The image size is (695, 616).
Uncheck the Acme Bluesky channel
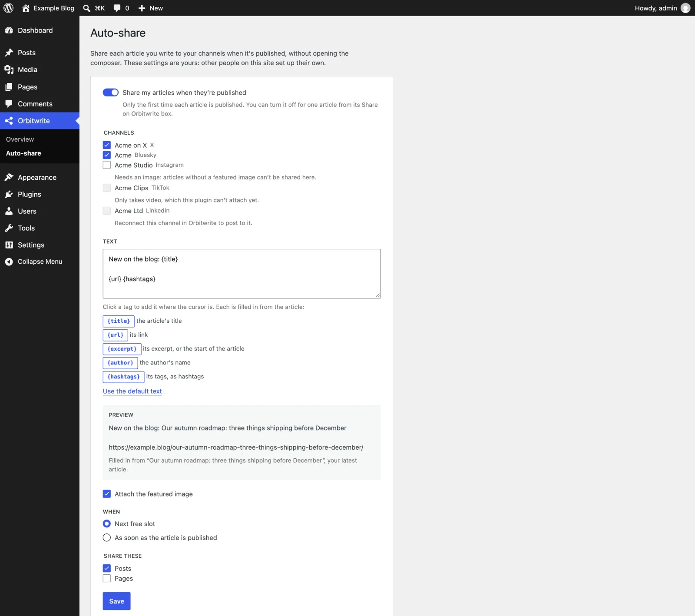[x=107, y=155]
